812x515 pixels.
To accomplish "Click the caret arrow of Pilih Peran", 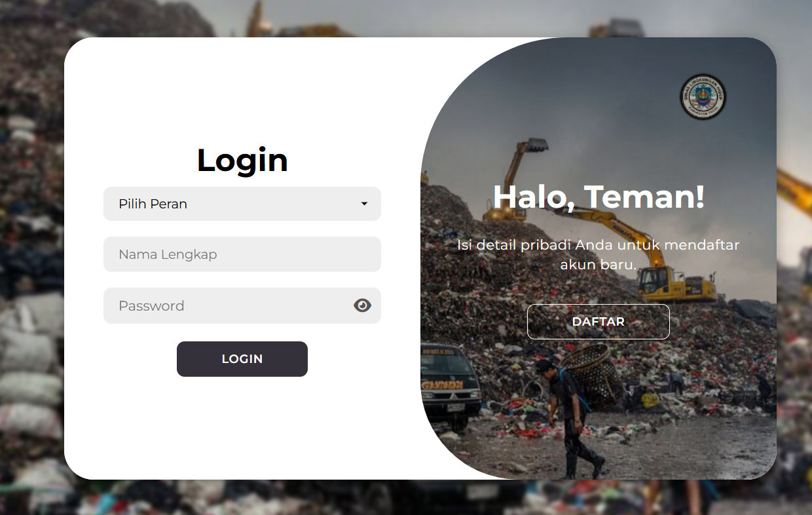I will click(364, 204).
